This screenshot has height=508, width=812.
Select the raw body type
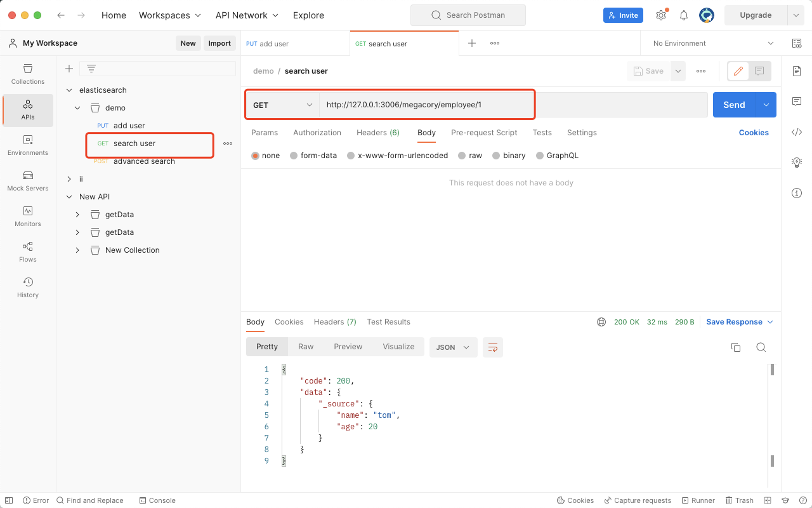coord(475,155)
